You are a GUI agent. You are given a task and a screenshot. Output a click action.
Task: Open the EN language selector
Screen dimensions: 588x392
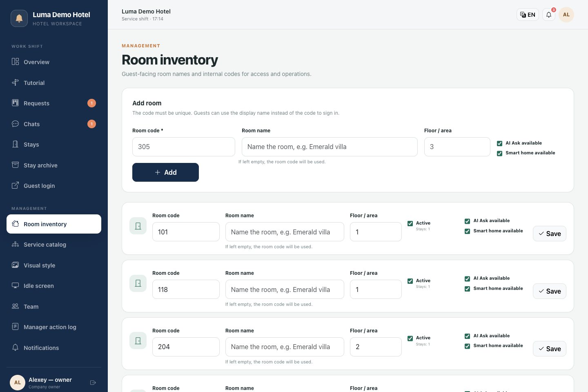(528, 15)
